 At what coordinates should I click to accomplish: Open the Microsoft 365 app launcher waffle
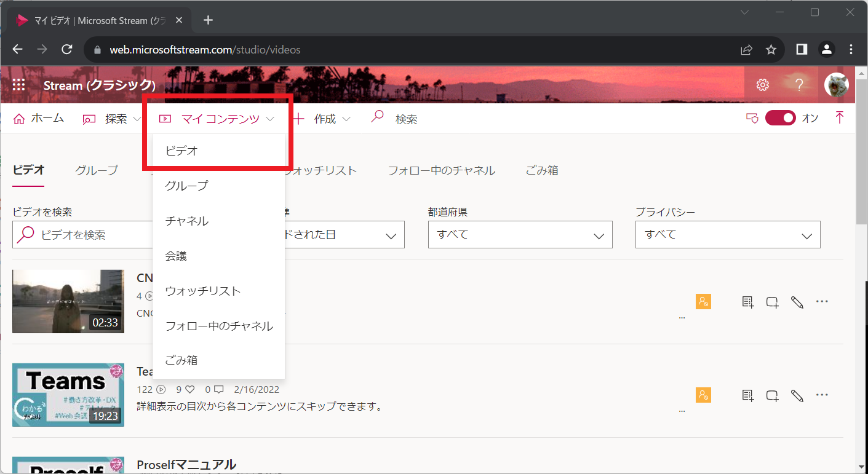[x=18, y=85]
